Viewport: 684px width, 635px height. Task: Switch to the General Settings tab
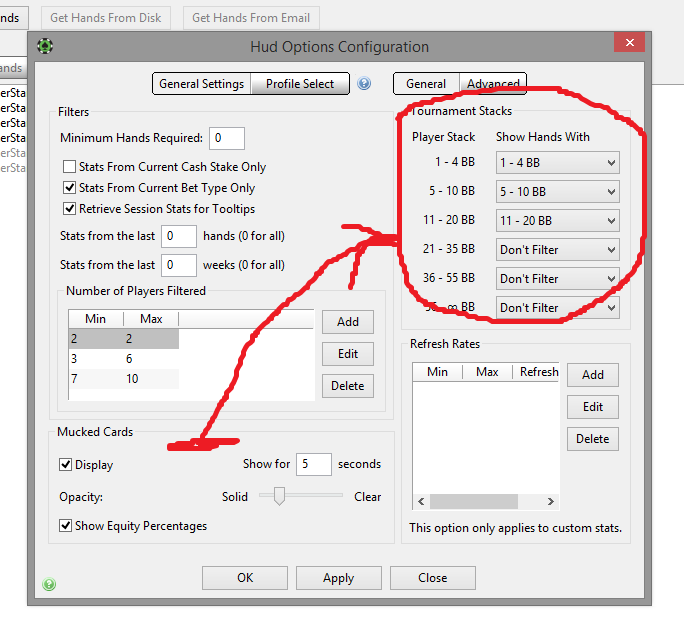tap(202, 84)
